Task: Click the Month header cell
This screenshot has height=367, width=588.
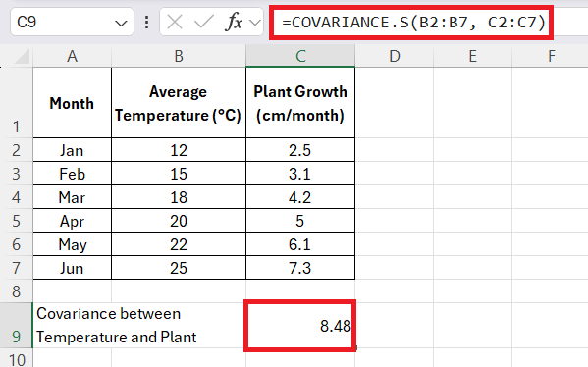Action: (72, 103)
